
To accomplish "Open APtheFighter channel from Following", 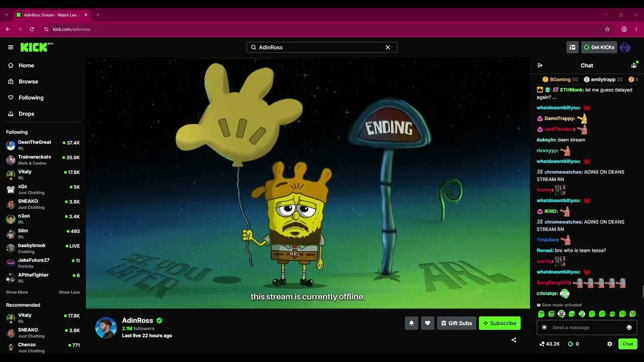I will (x=43, y=278).
